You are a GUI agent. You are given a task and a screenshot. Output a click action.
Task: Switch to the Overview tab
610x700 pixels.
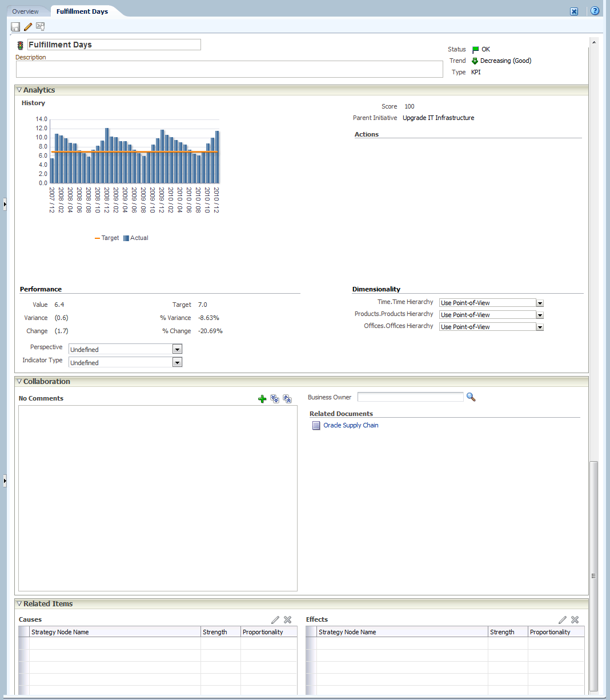tap(26, 11)
